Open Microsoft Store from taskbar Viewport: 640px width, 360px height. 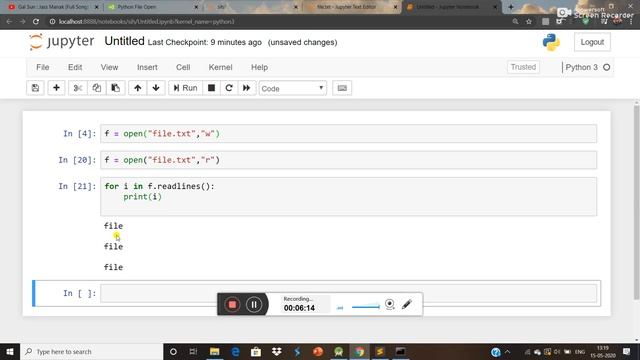[256, 351]
